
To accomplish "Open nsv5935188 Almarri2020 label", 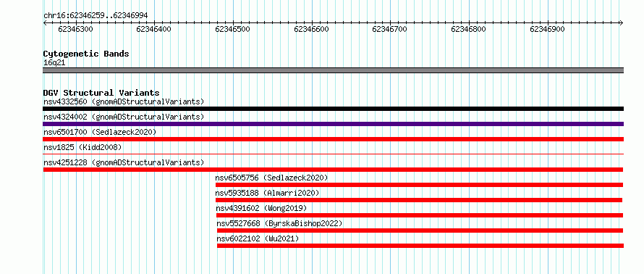I will pos(267,193).
